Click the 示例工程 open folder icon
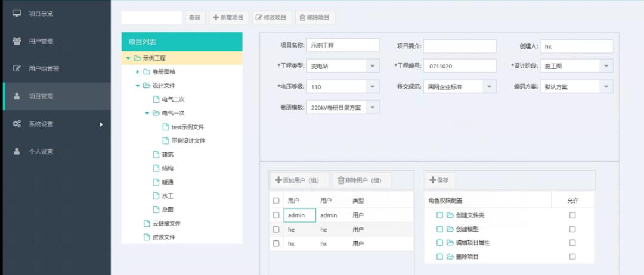This screenshot has height=275, width=644. click(137, 58)
